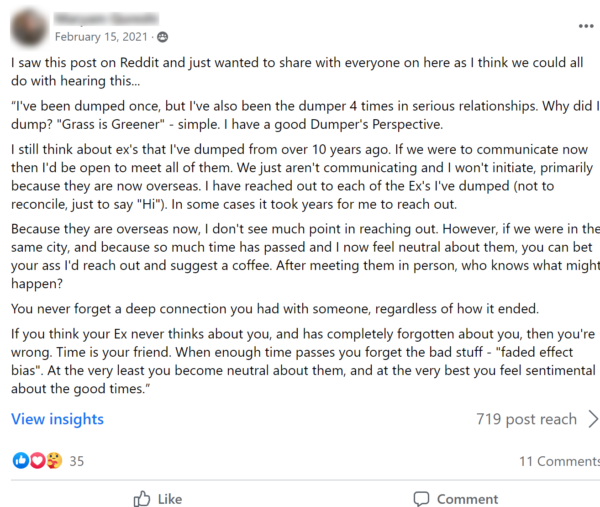The image size is (600, 507).
Task: Click the thumbs-up outline icon of Like
Action: tap(142, 499)
